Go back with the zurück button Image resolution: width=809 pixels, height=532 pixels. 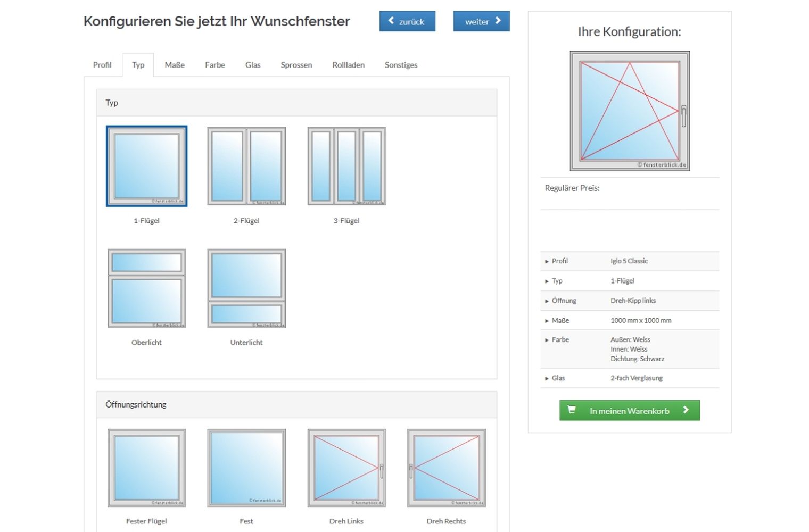[407, 21]
